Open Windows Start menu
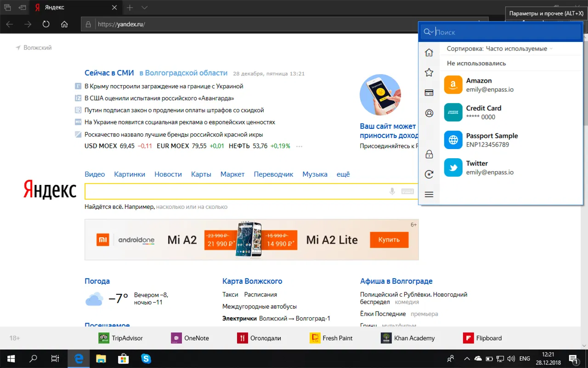This screenshot has width=588, height=368. (x=11, y=359)
